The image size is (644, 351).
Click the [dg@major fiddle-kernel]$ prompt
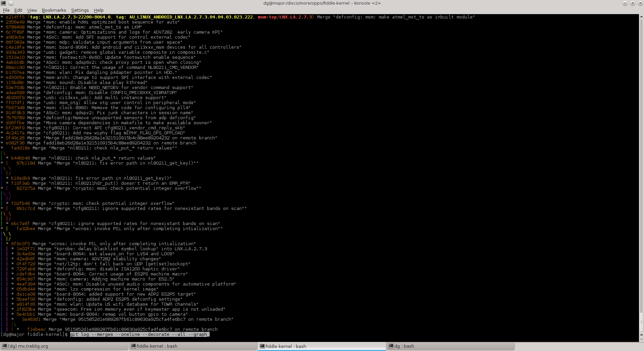click(x=34, y=334)
